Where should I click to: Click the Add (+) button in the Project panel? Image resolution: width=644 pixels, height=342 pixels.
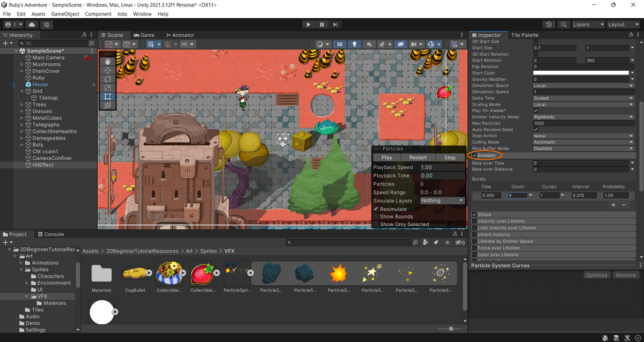pyautogui.click(x=7, y=242)
